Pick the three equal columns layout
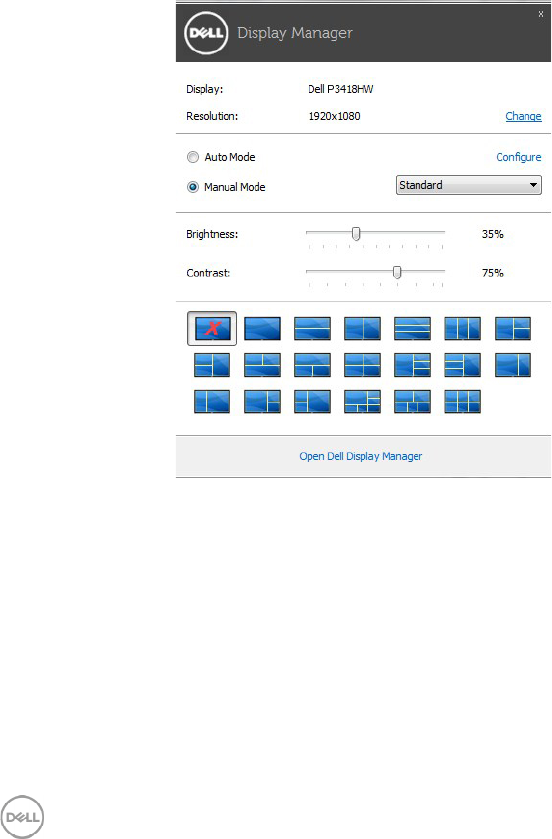Image resolution: width=552 pixels, height=839 pixels. pyautogui.click(x=463, y=329)
